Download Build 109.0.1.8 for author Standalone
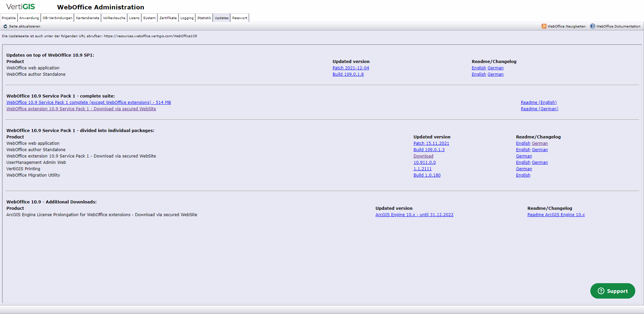Screen dimensions: 644x314 click(x=348, y=74)
